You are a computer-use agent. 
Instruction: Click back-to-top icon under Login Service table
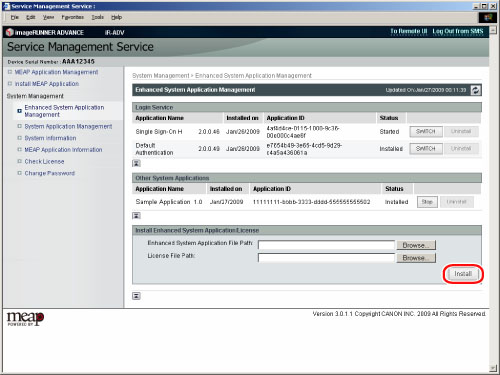click(x=136, y=163)
